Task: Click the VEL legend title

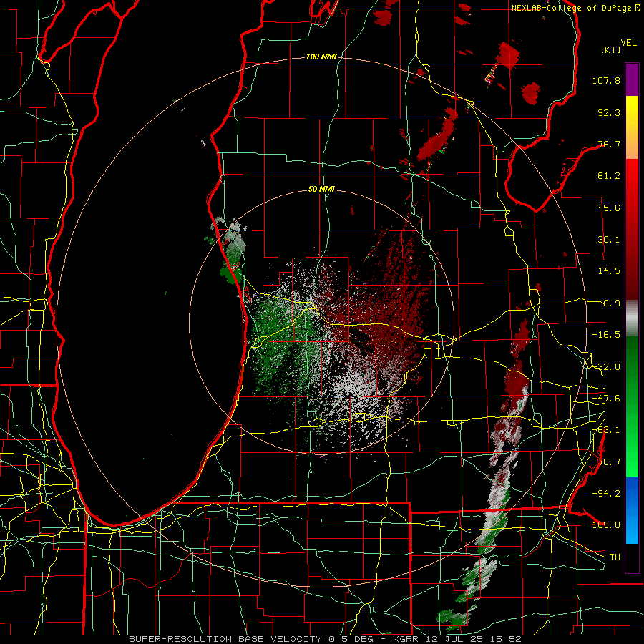Action: 628,43
